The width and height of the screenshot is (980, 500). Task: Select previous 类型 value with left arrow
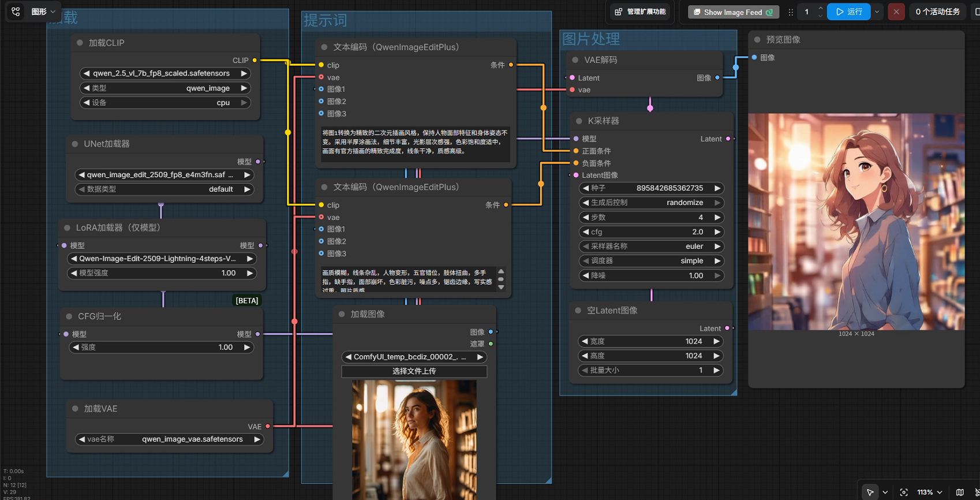coord(87,88)
